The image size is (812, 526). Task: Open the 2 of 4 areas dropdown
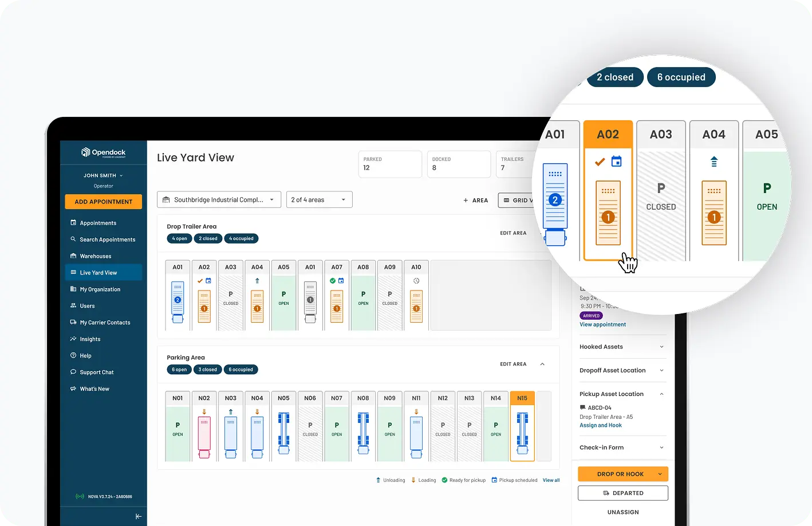[319, 199]
